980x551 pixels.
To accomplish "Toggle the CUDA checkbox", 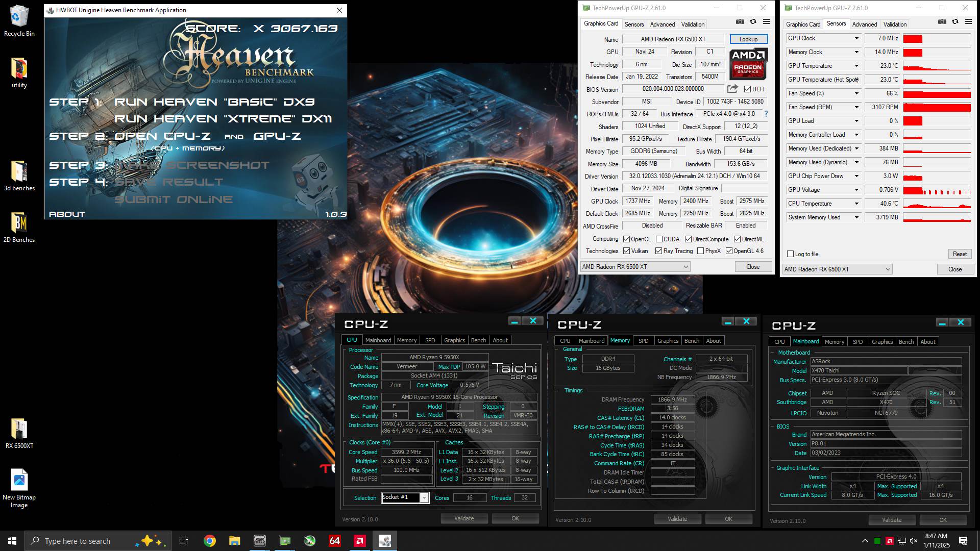I will pos(659,239).
